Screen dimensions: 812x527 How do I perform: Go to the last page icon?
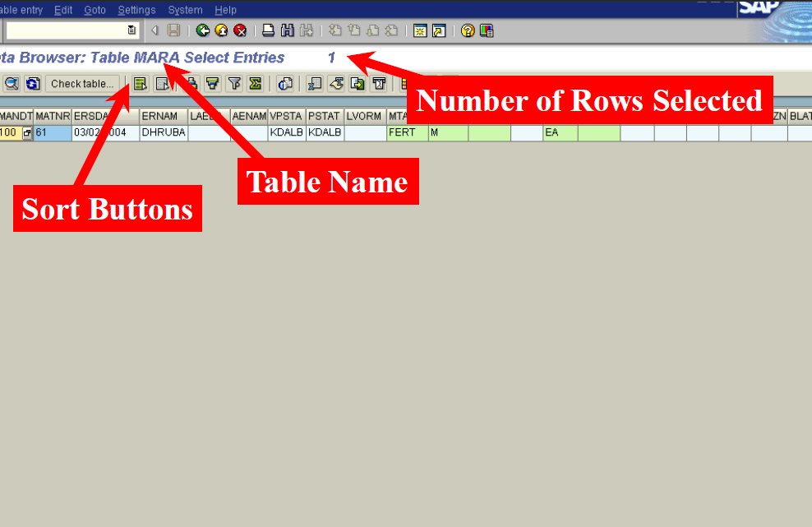[x=392, y=30]
